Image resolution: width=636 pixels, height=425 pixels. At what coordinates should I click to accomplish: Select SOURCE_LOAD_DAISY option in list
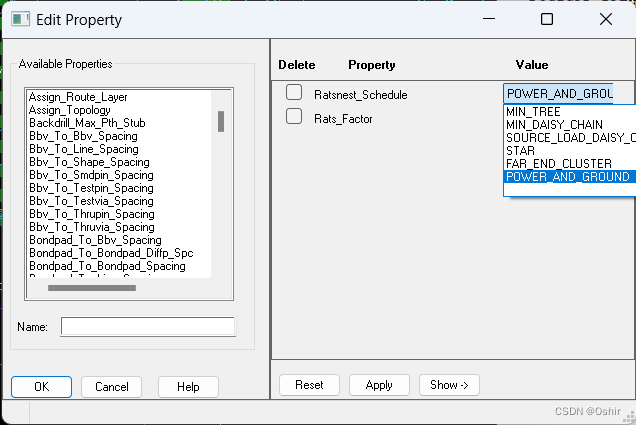pos(568,138)
